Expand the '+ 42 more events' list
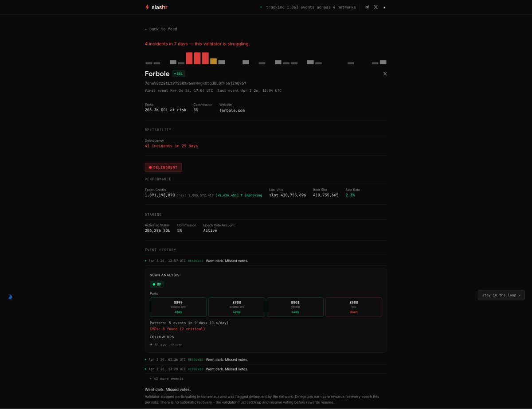This screenshot has height=409, width=532. point(166,379)
